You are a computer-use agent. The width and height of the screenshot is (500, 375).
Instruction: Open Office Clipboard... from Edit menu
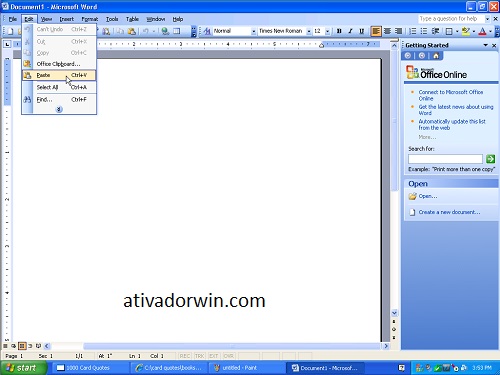pyautogui.click(x=59, y=64)
